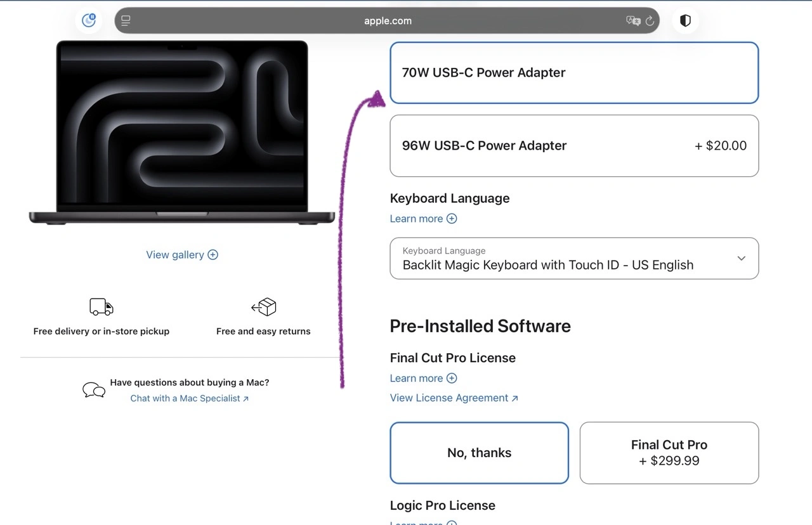Click the chat bubbles icon

point(94,390)
